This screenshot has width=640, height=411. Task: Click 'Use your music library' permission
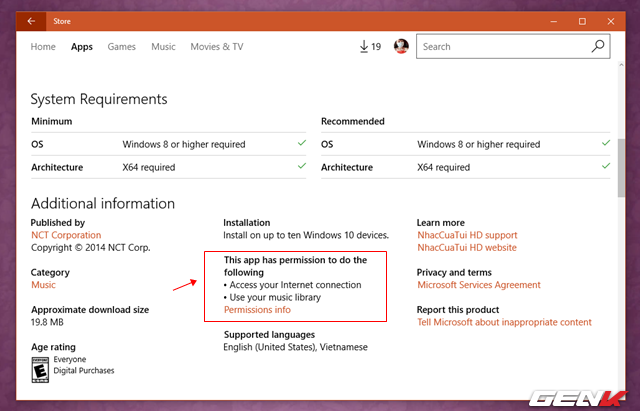coord(275,297)
